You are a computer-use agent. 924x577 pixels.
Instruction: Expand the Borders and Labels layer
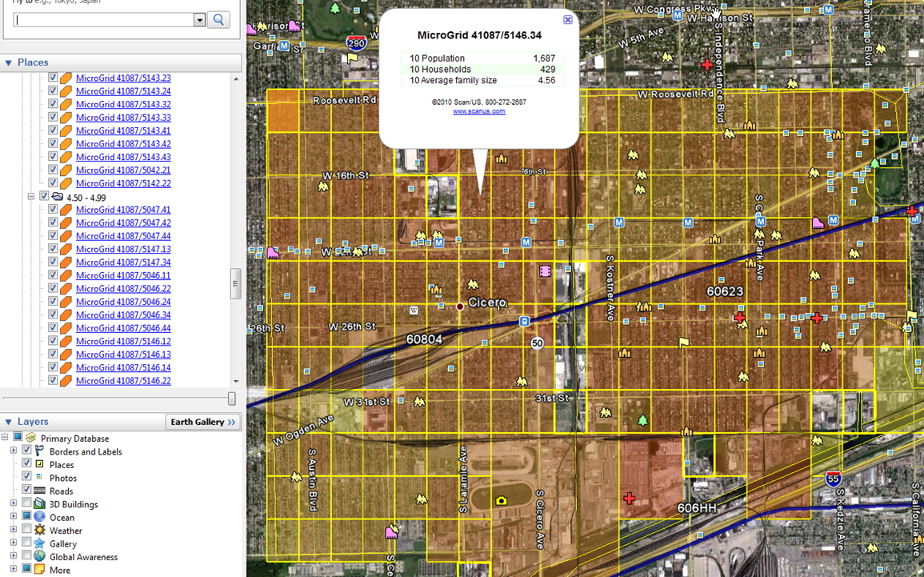pyautogui.click(x=13, y=451)
